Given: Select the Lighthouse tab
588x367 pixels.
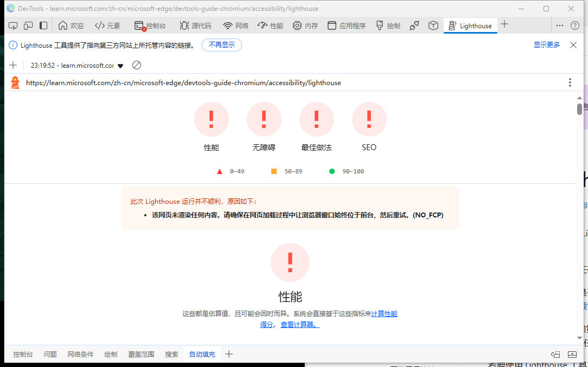Looking at the screenshot, I should click(x=470, y=25).
